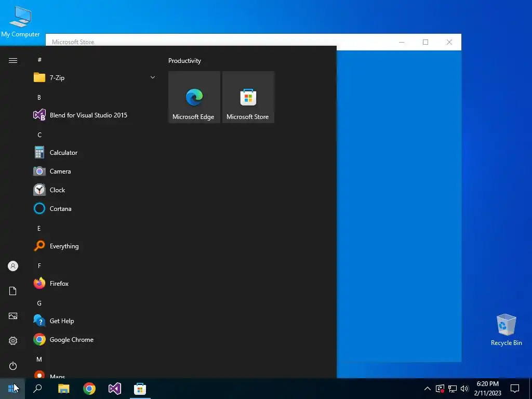Open the tray icon with the red dot
This screenshot has height=399, width=532.
pos(440,389)
